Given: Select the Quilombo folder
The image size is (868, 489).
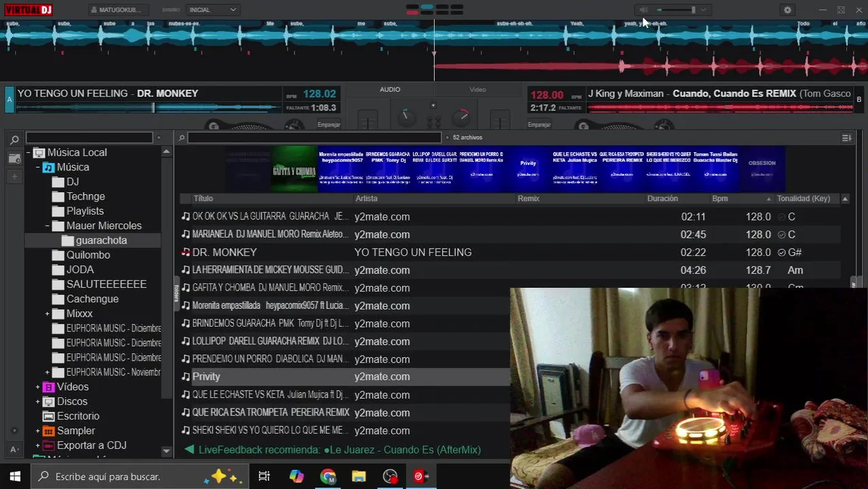Looking at the screenshot, I should coord(88,255).
